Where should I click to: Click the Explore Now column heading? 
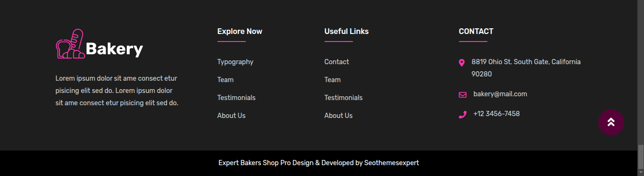pyautogui.click(x=240, y=32)
